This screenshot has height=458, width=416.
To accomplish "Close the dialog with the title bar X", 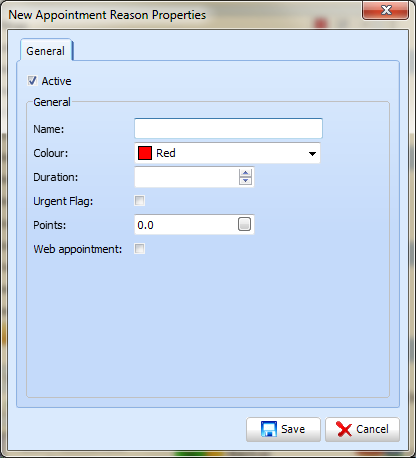I will point(385,10).
